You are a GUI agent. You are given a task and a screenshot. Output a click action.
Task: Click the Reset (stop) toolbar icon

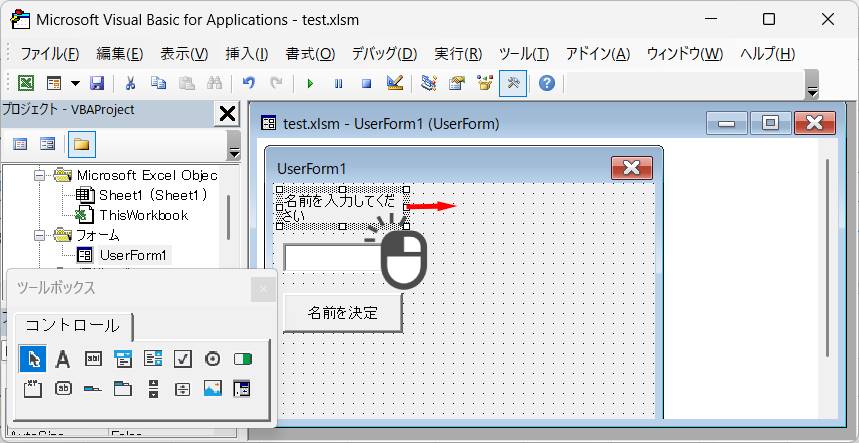point(366,83)
